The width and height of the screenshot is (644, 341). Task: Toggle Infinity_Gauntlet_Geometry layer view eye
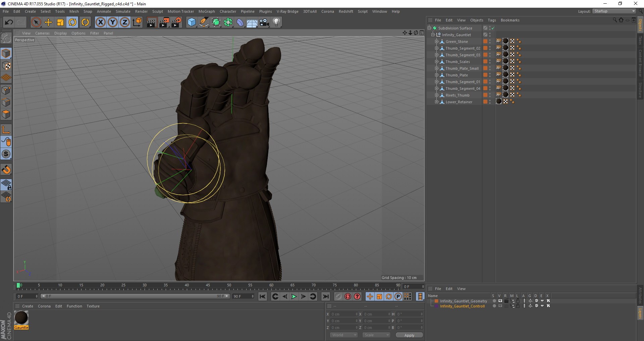500,301
